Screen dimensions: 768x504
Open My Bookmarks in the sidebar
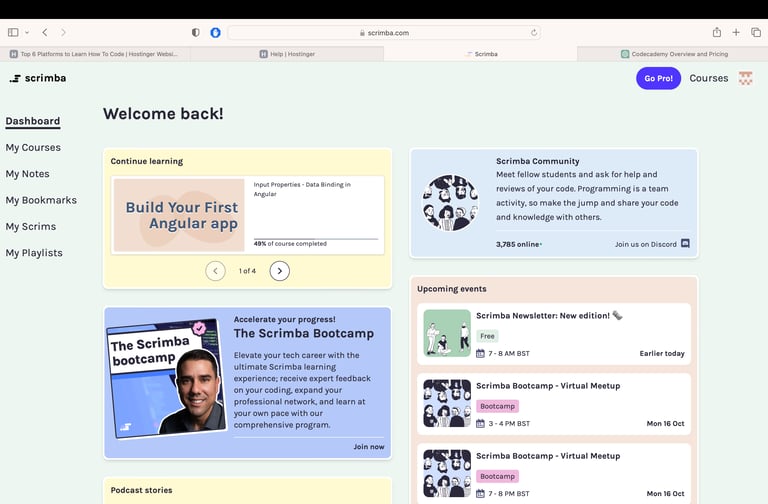coord(41,200)
